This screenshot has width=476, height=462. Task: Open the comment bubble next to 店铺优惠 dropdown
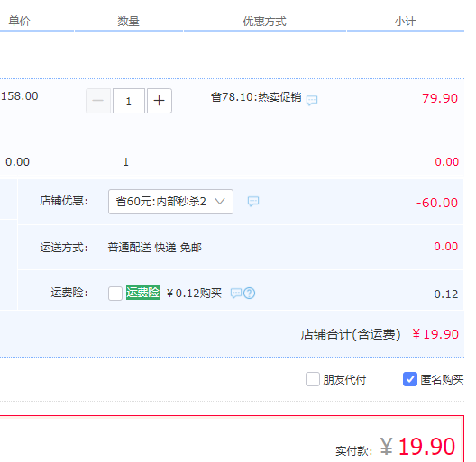click(x=253, y=202)
